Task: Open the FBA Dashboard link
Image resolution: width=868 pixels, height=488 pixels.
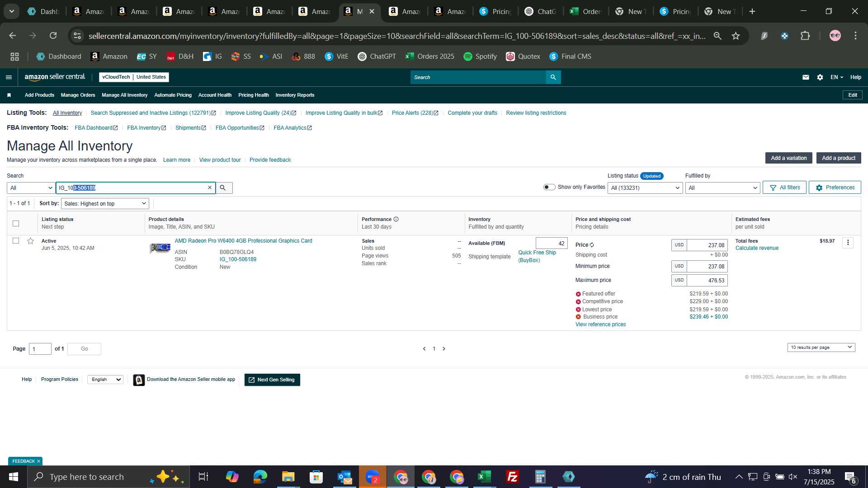Action: coord(96,128)
